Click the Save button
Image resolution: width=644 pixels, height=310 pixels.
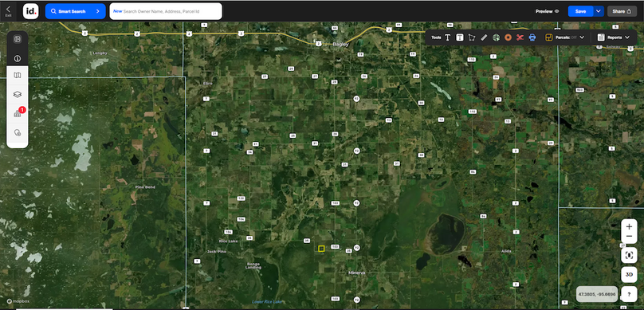pos(580,11)
